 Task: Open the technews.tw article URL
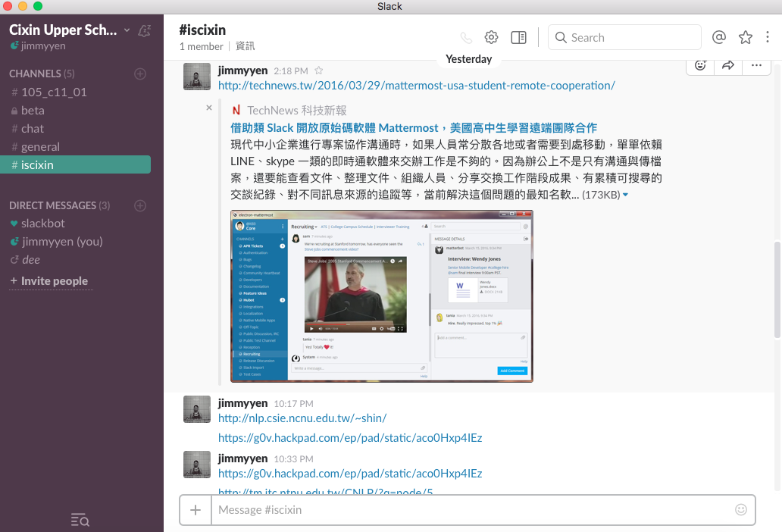click(416, 86)
